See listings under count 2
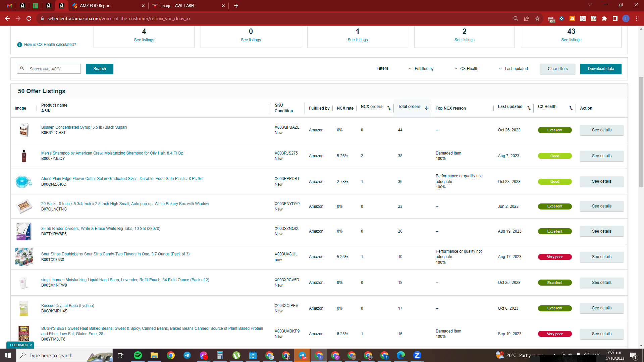The image size is (644, 362). (465, 40)
